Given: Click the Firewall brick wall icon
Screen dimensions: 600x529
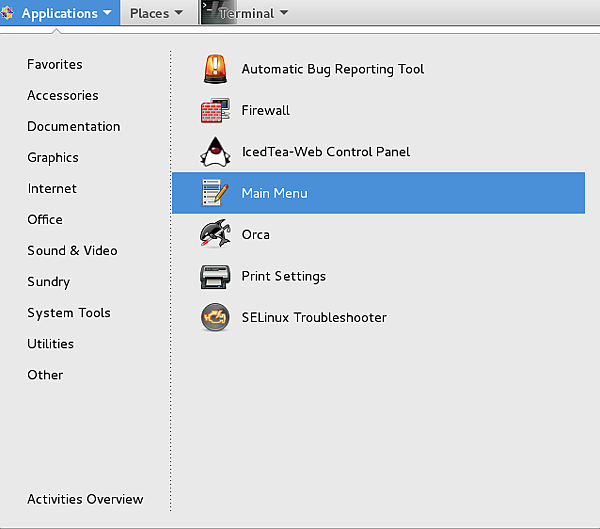Looking at the screenshot, I should [x=215, y=110].
